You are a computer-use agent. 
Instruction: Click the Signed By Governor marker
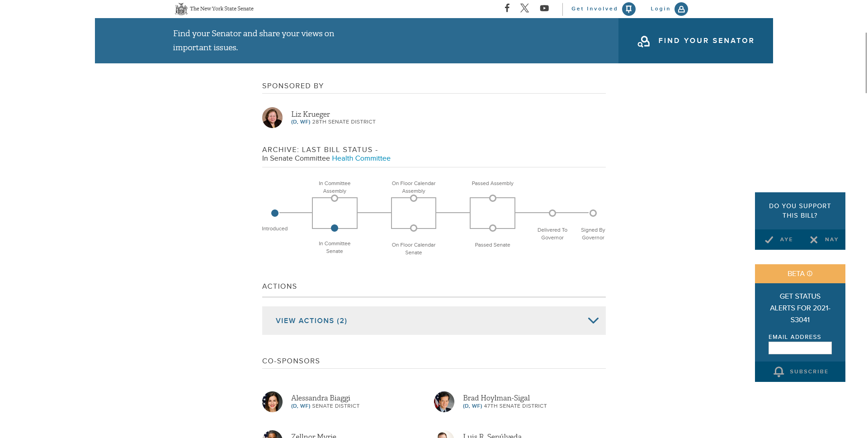[593, 213]
